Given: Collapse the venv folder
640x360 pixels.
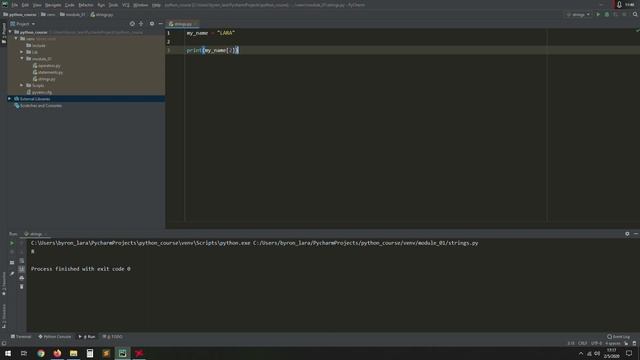Looking at the screenshot, I should tap(16, 39).
